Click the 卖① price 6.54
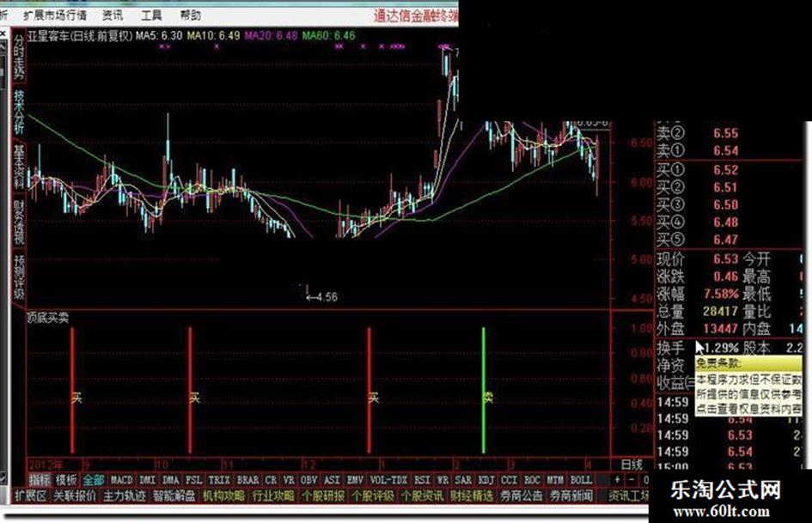 coord(725,150)
